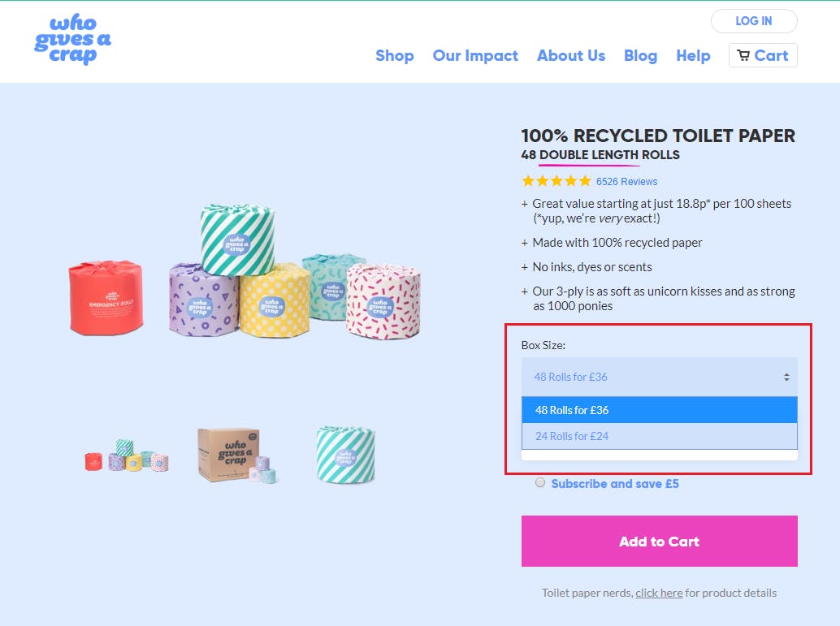Viewport: 840px width, 626px height.
Task: Open the colorful rolls group thumbnail
Action: pos(126,459)
